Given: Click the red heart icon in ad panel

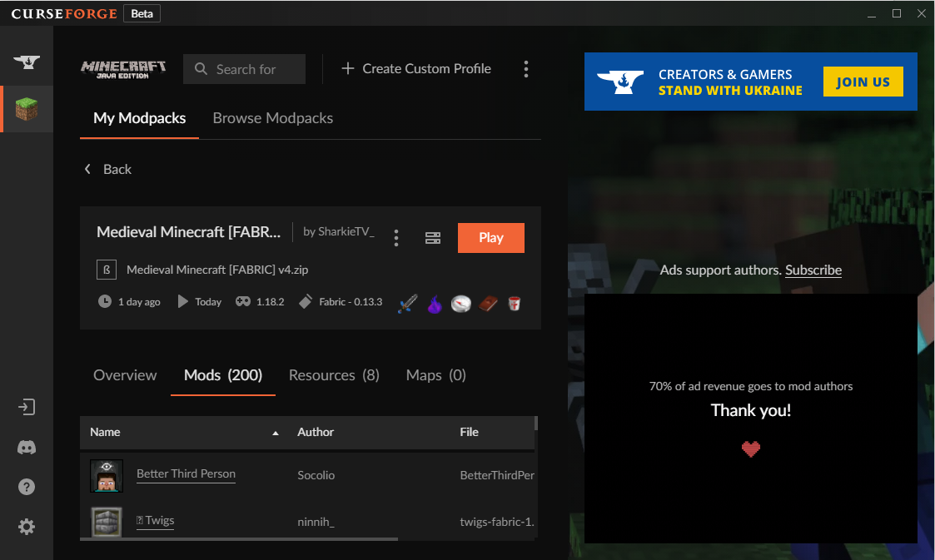Looking at the screenshot, I should click(751, 449).
